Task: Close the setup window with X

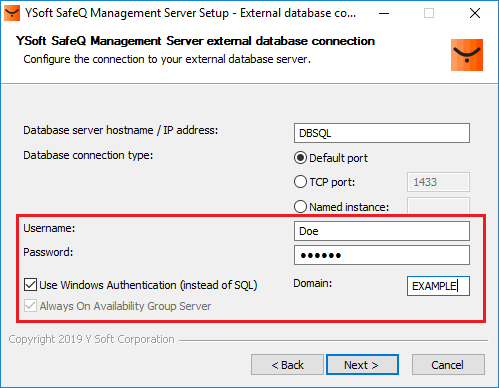Action: point(475,13)
